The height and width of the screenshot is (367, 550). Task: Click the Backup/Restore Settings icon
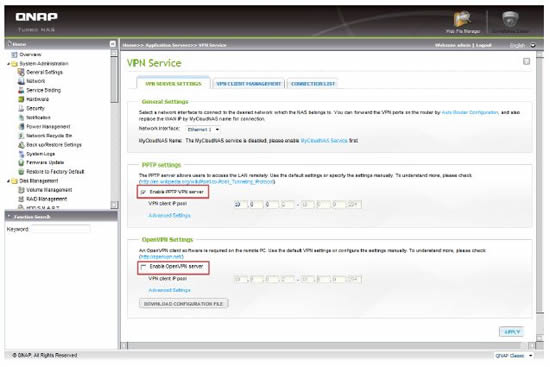click(21, 145)
